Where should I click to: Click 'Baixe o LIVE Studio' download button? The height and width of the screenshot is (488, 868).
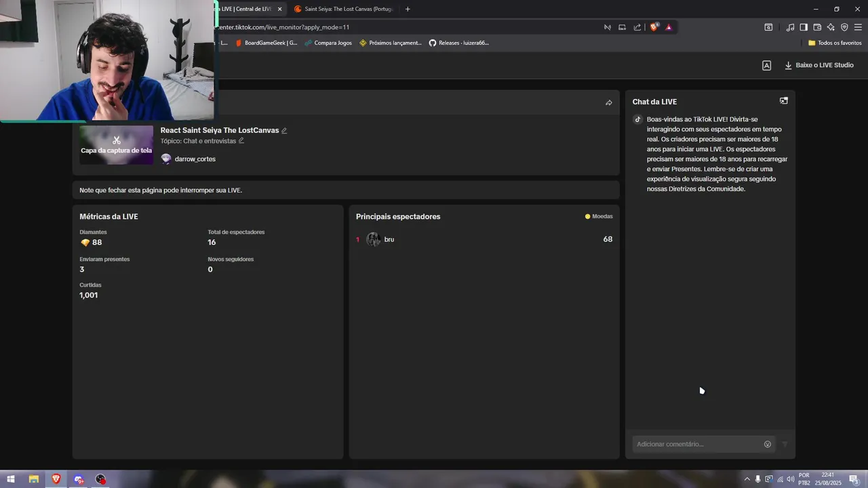[819, 65]
